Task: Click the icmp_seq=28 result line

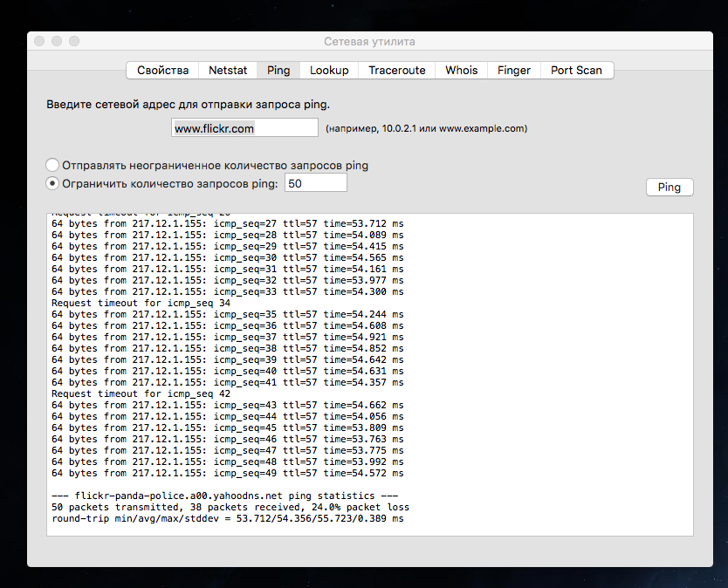Action: pos(228,236)
